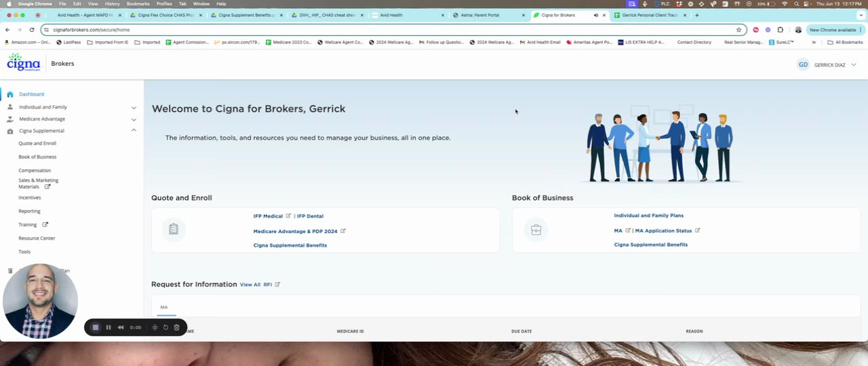Open the SureLC bookmark

[x=781, y=42]
